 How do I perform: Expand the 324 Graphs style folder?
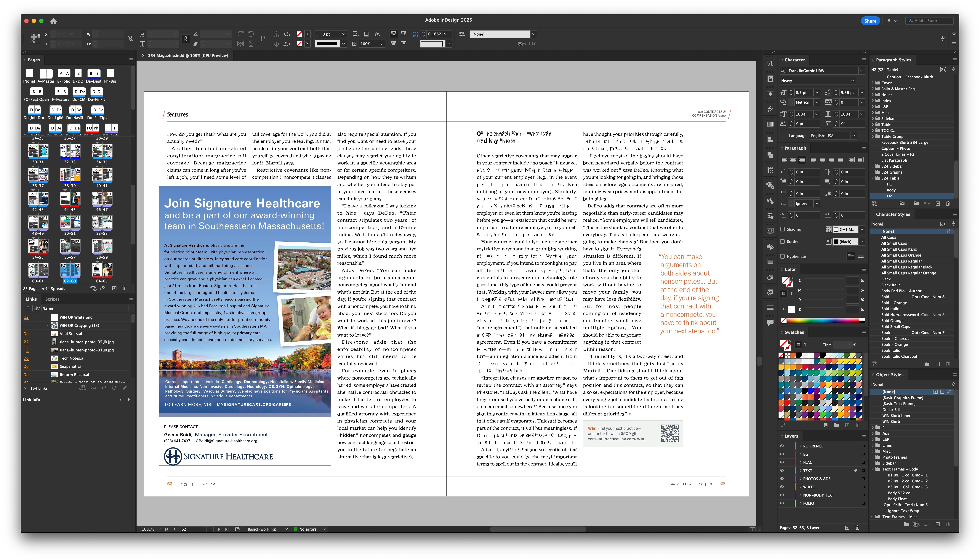point(873,172)
